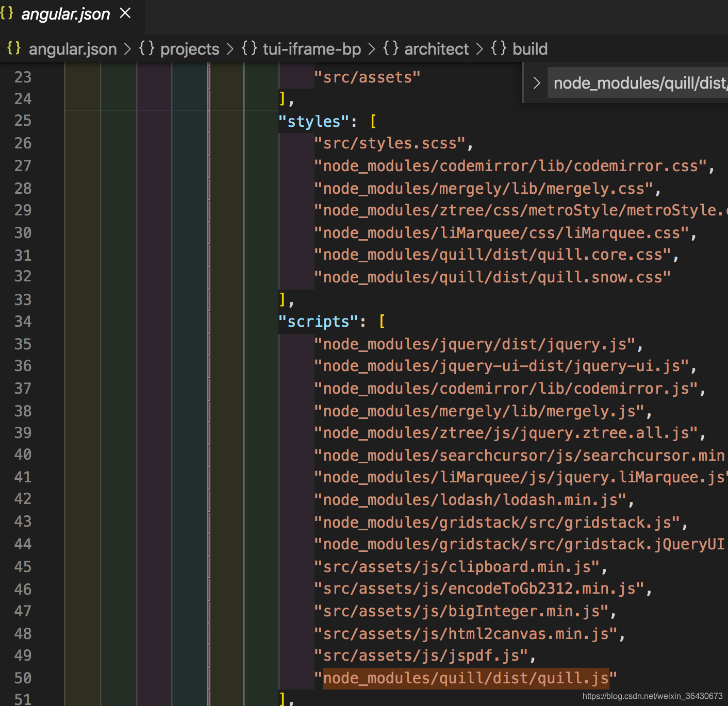Click quill.core.css path on line 31
This screenshot has width=728, height=706.
492,255
